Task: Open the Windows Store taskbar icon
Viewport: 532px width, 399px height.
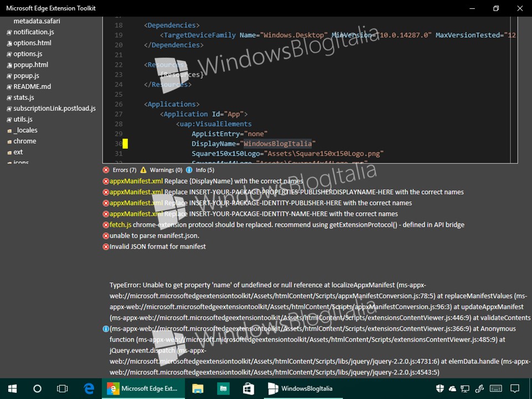Action: (x=248, y=388)
